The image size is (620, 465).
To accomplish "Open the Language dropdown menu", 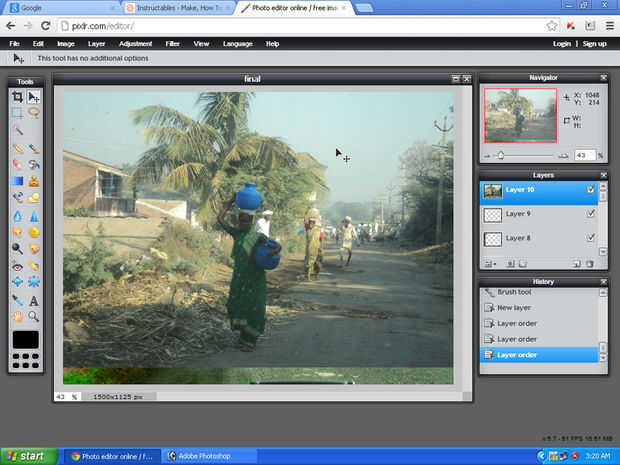I will (x=237, y=44).
